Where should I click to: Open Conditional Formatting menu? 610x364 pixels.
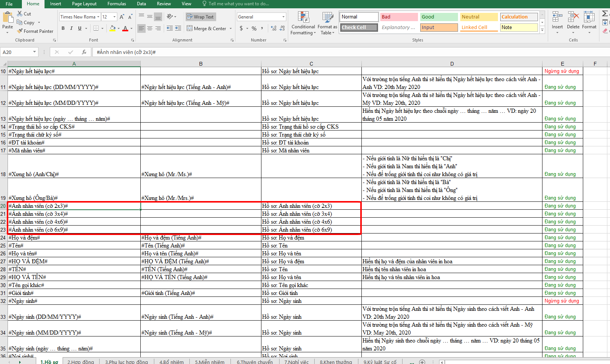[303, 23]
